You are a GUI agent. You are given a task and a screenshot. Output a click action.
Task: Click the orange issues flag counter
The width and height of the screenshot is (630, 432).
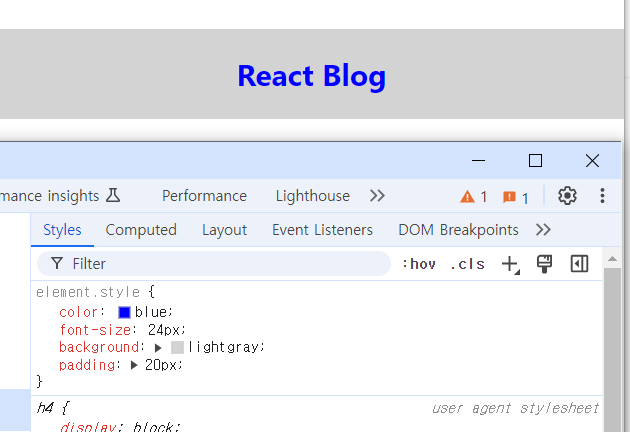(x=515, y=197)
